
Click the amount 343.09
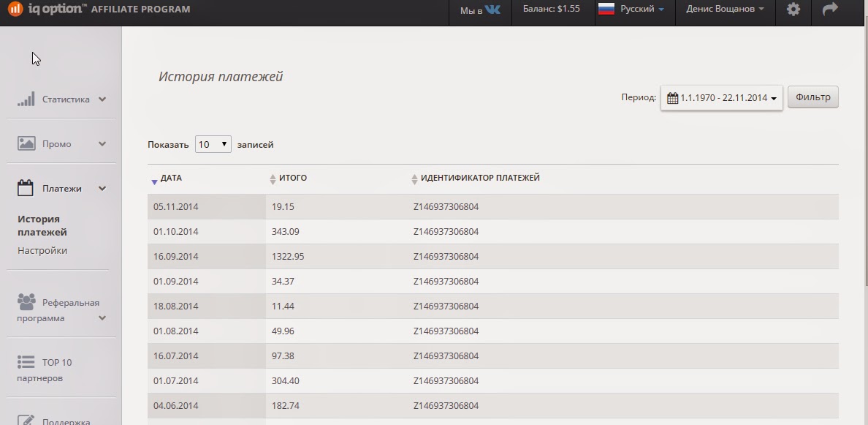click(x=286, y=232)
